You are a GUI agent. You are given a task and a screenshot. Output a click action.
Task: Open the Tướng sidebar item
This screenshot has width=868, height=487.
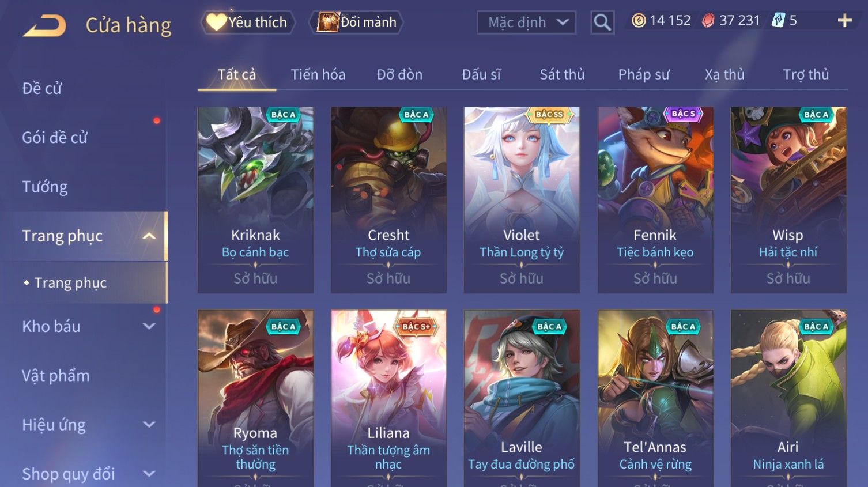tap(45, 187)
